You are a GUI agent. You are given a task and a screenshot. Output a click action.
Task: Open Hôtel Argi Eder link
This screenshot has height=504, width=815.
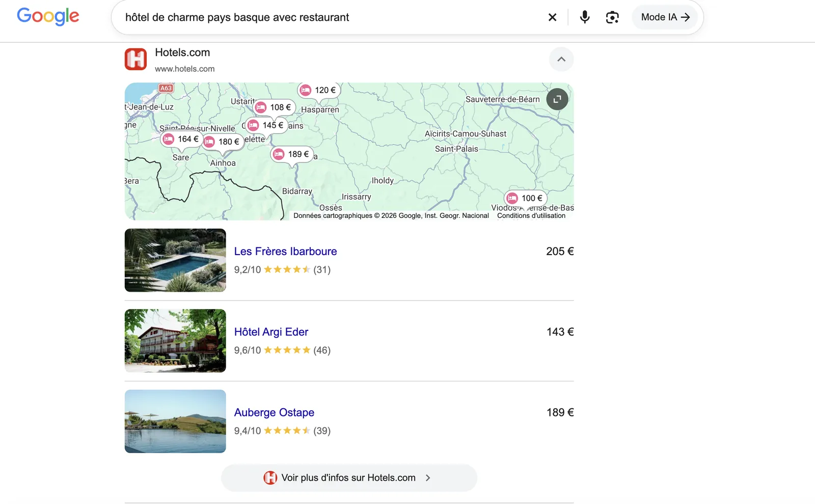[x=271, y=332]
